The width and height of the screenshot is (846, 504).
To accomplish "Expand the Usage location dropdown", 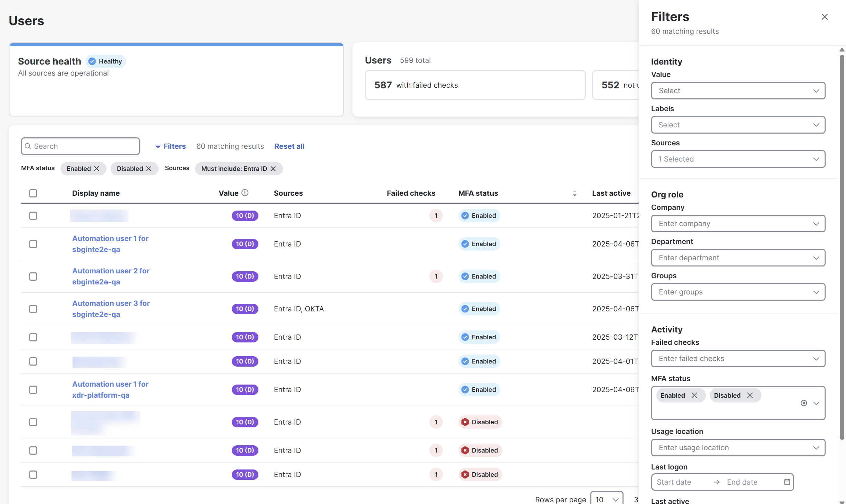I will tap(738, 447).
